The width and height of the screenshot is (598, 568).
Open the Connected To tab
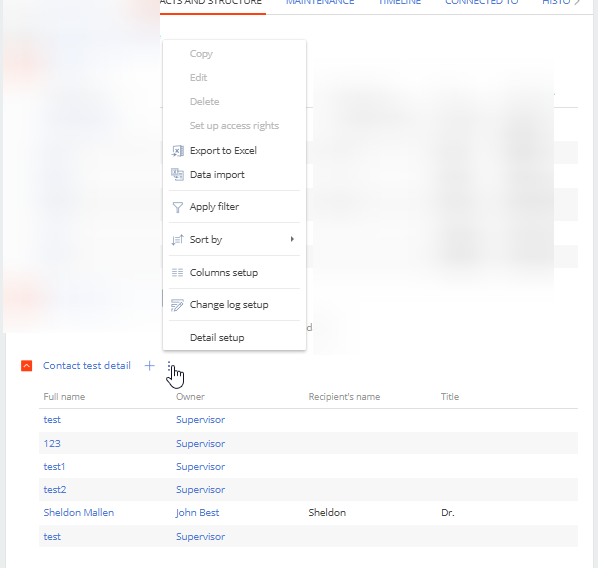481,2
